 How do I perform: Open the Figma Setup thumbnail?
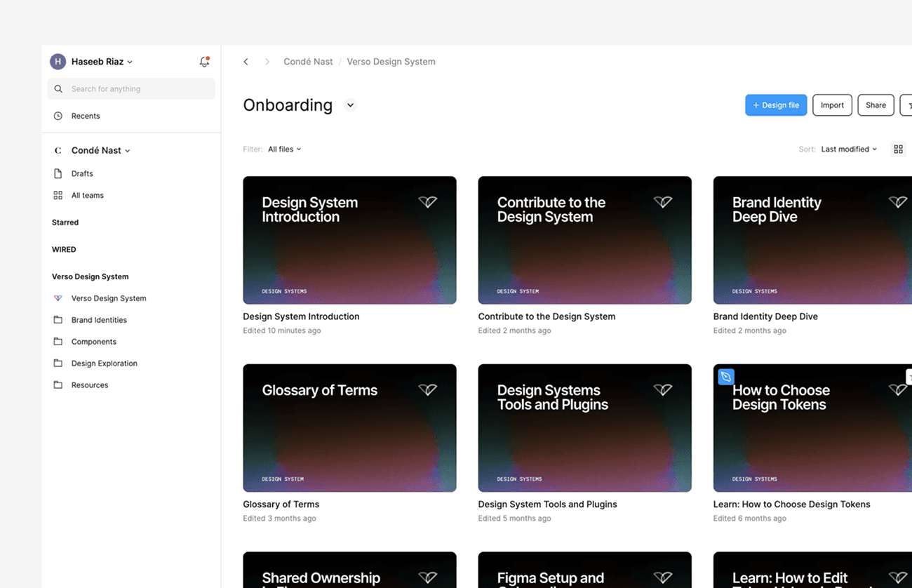584,570
